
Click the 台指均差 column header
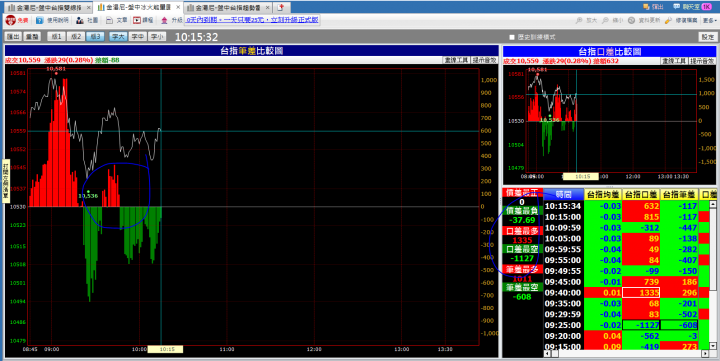click(x=603, y=194)
